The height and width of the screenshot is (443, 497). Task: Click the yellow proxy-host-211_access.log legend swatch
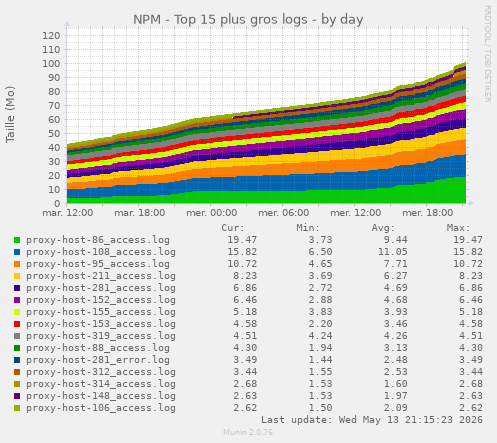[17, 276]
